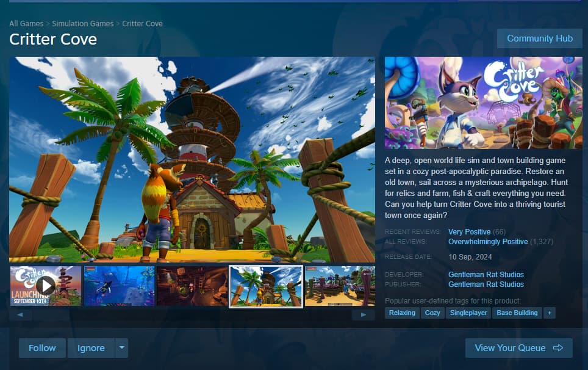Open the last town screenshot thumbnail
Image resolution: width=588 pixels, height=370 pixels.
tap(339, 285)
